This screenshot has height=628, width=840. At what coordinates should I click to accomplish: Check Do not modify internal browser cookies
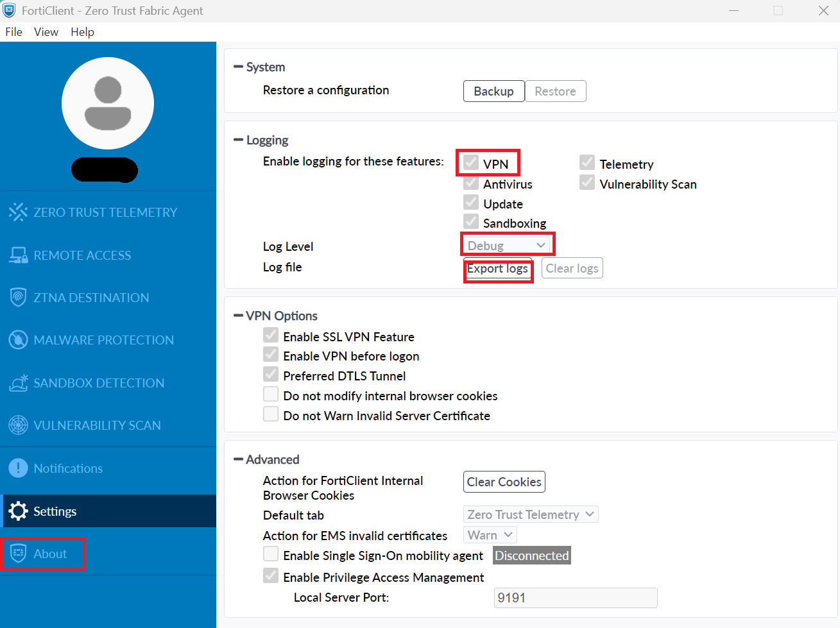(x=271, y=395)
